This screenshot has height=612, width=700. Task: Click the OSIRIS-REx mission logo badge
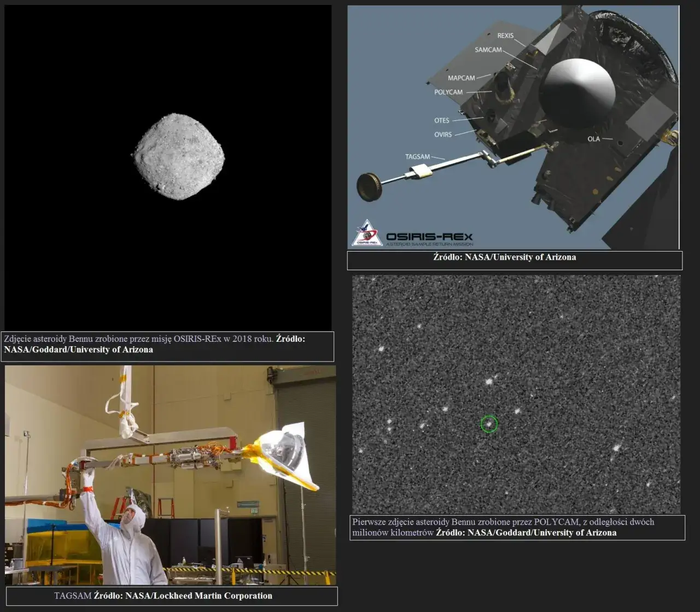point(366,234)
